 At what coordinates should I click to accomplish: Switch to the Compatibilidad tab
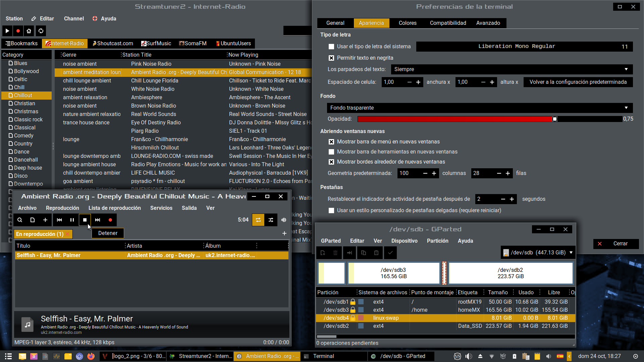pyautogui.click(x=448, y=23)
